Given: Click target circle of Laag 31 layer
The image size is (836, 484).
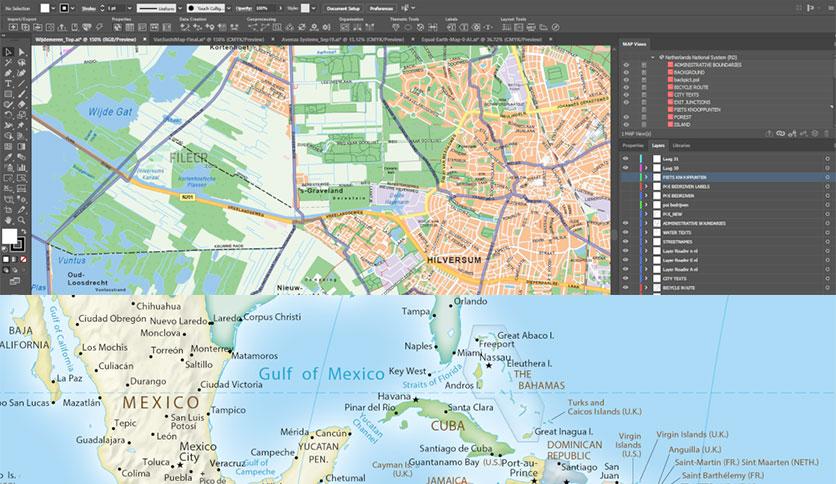Looking at the screenshot, I should [827, 159].
